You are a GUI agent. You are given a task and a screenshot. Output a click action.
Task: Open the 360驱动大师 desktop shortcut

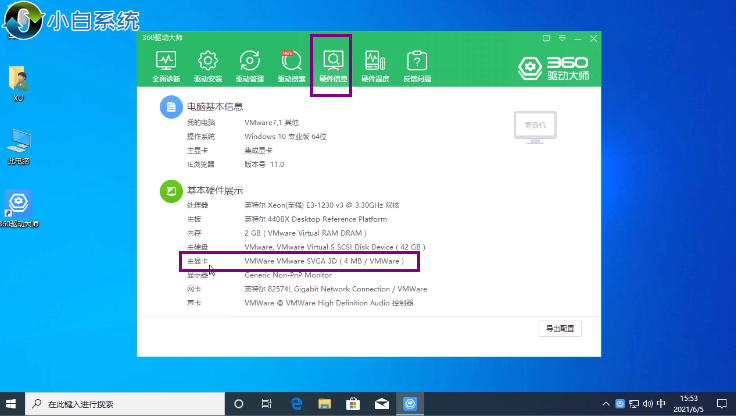tap(19, 209)
